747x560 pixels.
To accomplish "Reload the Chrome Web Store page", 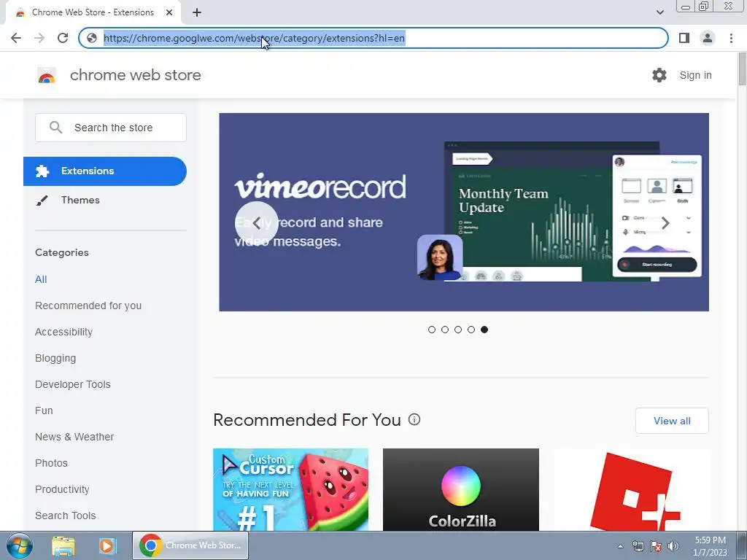I will point(63,38).
